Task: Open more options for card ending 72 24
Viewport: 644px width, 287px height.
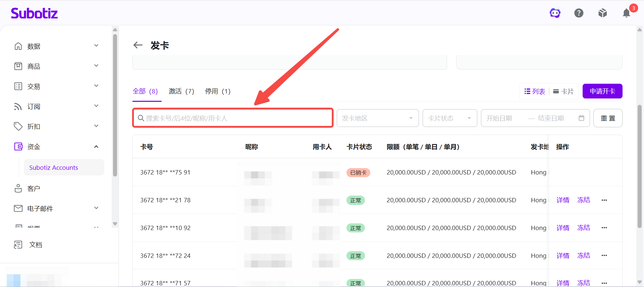Action: coord(604,256)
